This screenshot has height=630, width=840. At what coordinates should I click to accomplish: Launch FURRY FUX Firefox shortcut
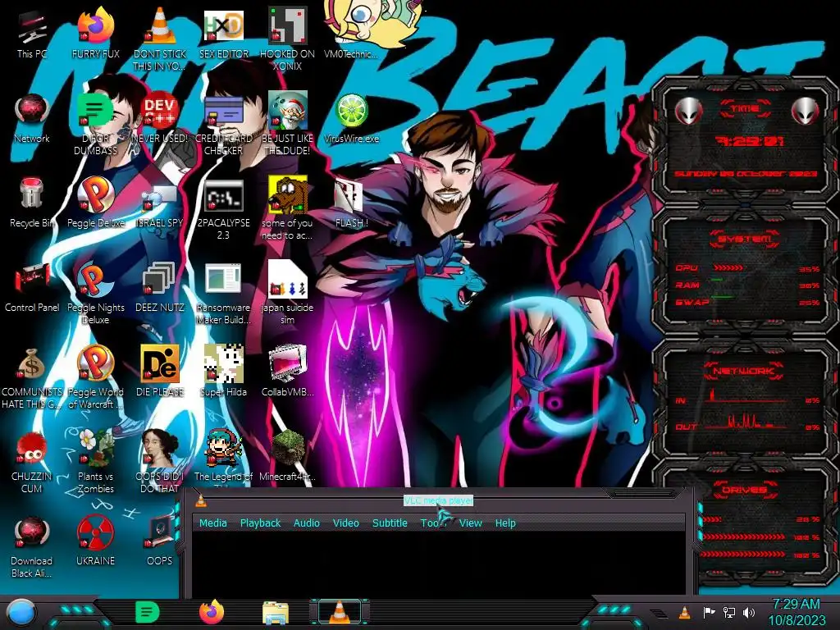(95, 34)
